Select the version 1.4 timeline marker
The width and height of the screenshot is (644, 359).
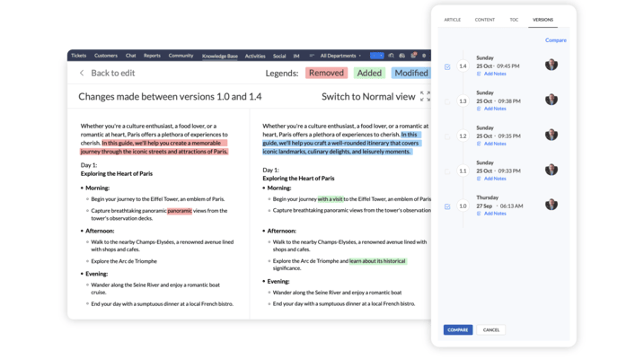click(x=463, y=66)
